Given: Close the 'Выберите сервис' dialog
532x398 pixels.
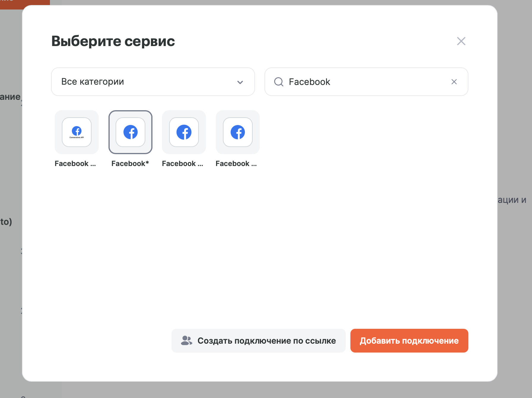Looking at the screenshot, I should [x=461, y=41].
